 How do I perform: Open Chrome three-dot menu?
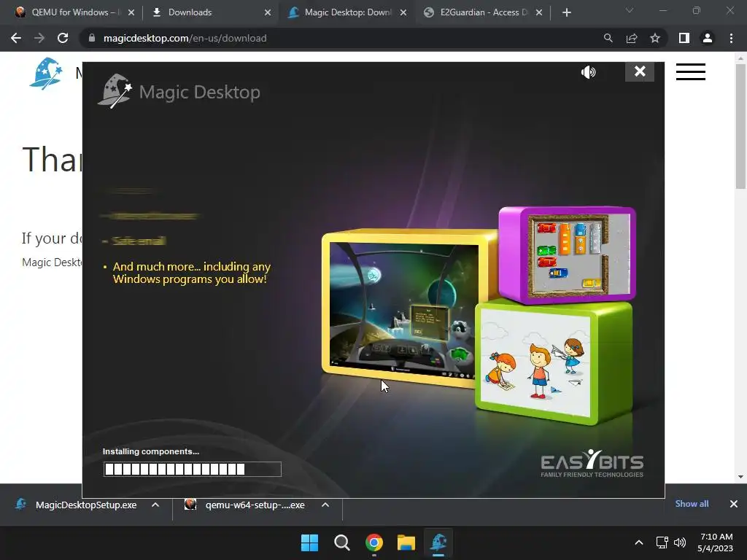[731, 38]
